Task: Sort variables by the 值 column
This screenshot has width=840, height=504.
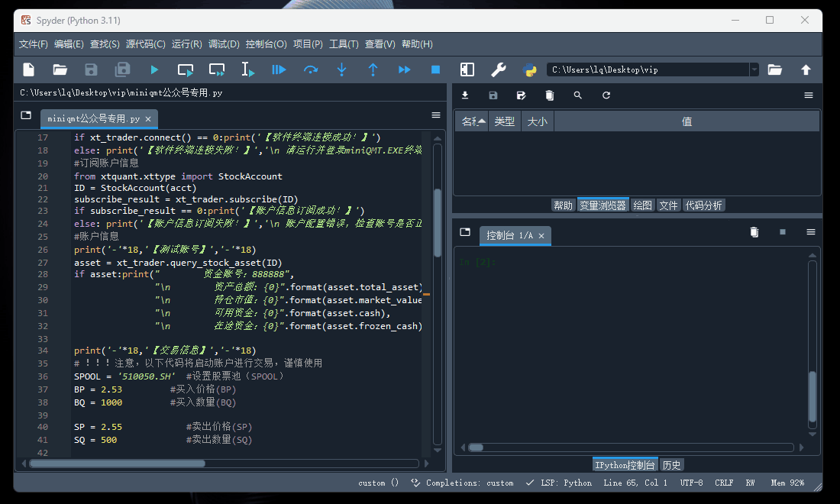Action: (x=687, y=121)
